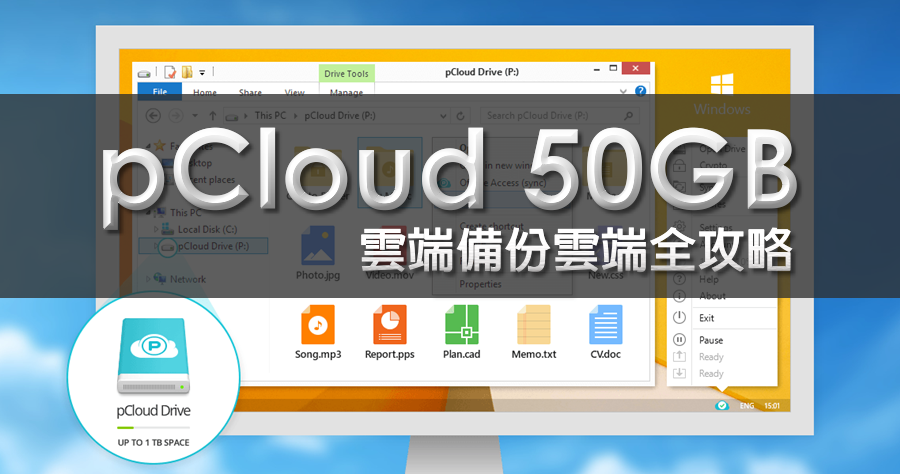Expand the Local Disk (C:) tree node

click(x=156, y=229)
